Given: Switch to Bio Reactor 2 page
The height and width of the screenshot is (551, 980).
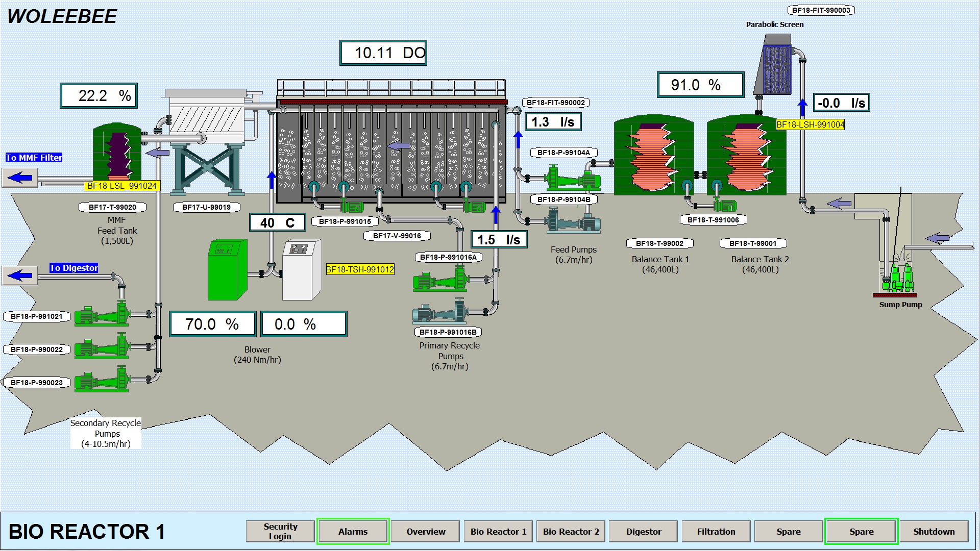Looking at the screenshot, I should tap(571, 532).
